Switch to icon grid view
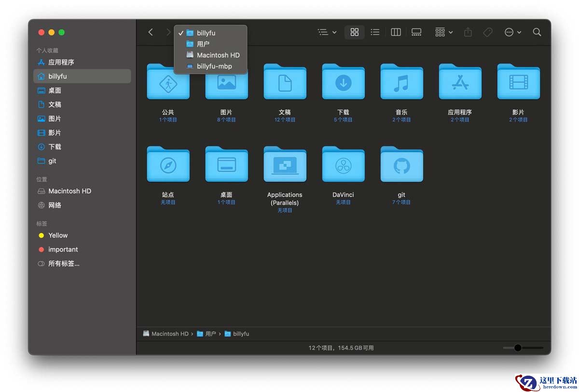 355,32
